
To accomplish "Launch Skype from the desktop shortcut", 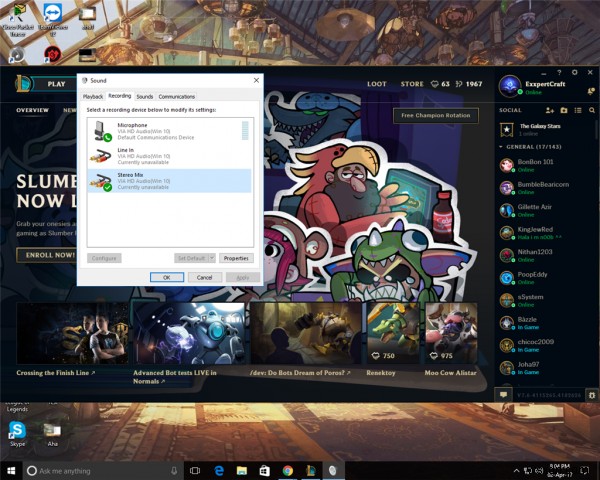I will click(17, 434).
